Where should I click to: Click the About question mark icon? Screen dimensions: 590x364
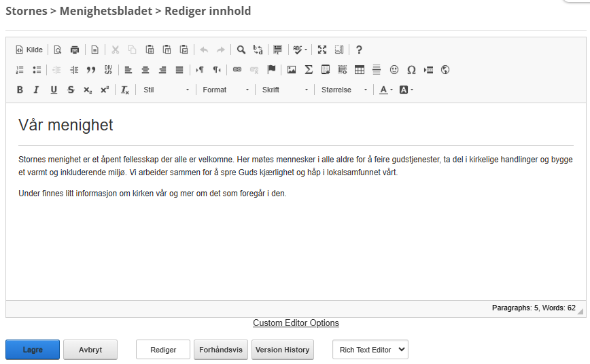pyautogui.click(x=359, y=50)
